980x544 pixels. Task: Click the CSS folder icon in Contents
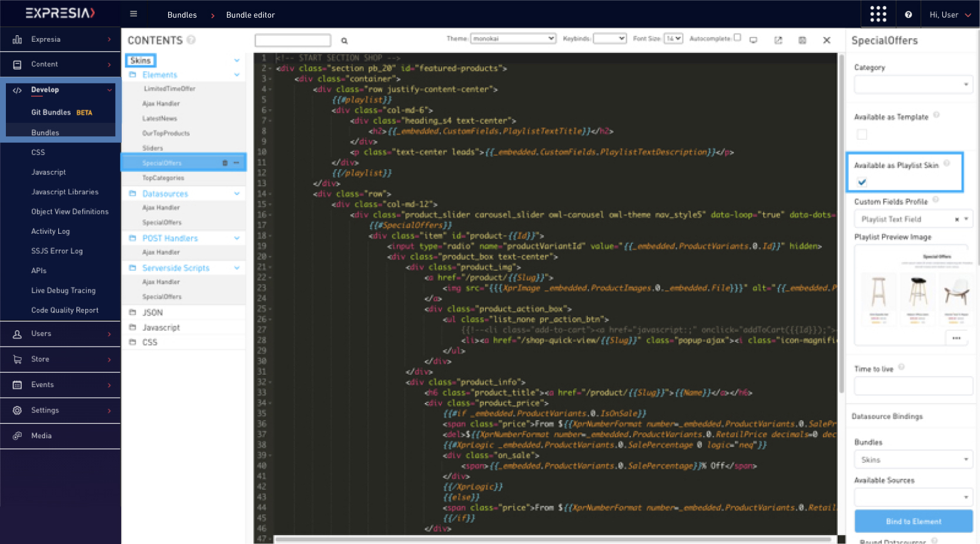pyautogui.click(x=132, y=342)
